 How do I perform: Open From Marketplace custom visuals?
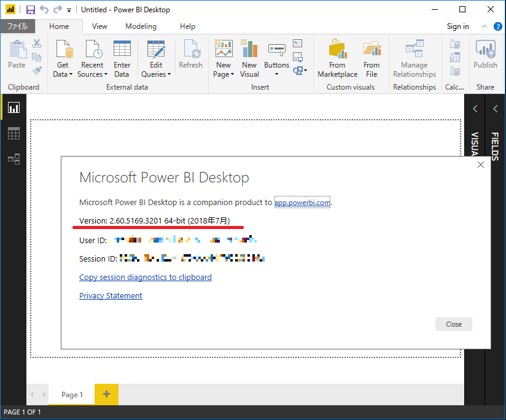pyautogui.click(x=337, y=50)
